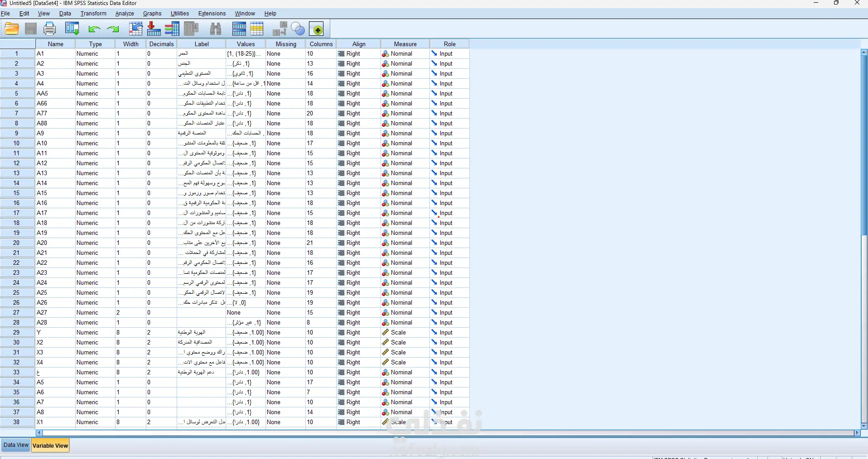Click the Missing cell in row A15
868x459 pixels.
(286, 193)
